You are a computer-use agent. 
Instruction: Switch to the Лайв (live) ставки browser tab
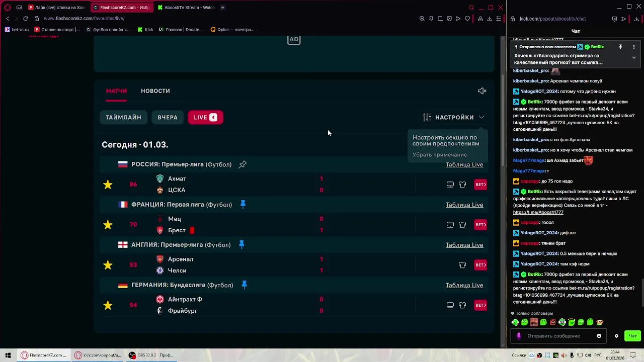[56, 8]
